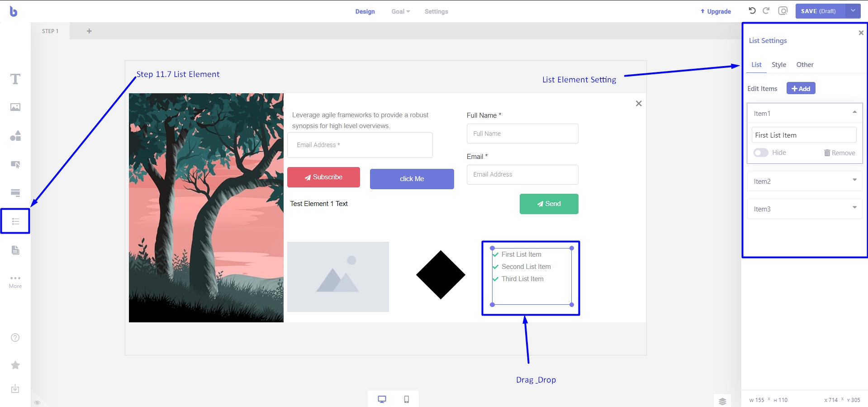Screen dimensions: 868x407
Task: Edit the First List Item text field
Action: coord(804,135)
